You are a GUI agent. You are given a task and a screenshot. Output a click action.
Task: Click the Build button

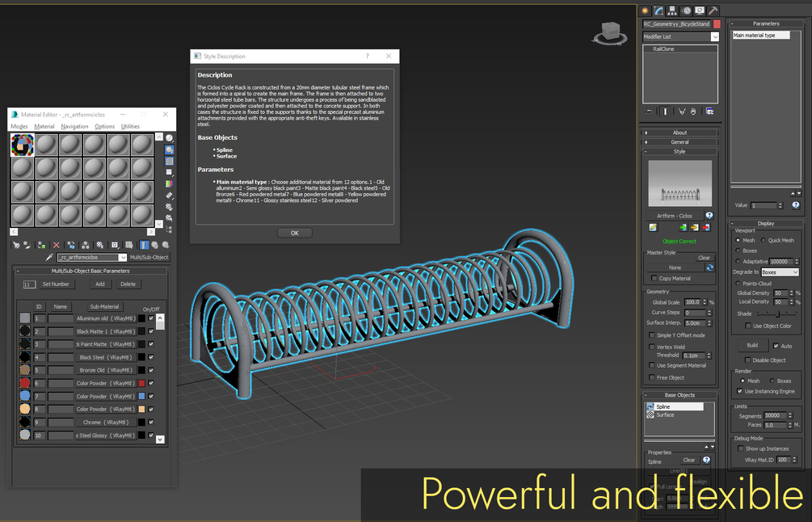point(752,345)
